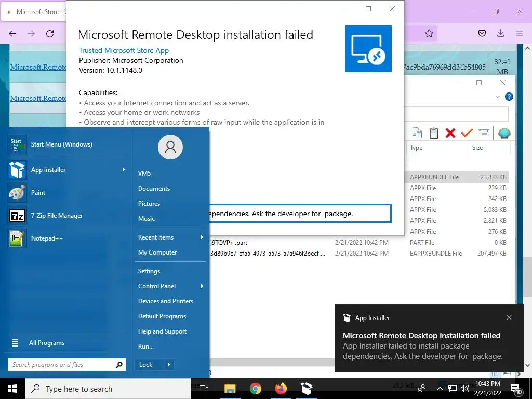Switch to Firefox on the taskbar
This screenshot has width=532, height=399.
click(281, 389)
